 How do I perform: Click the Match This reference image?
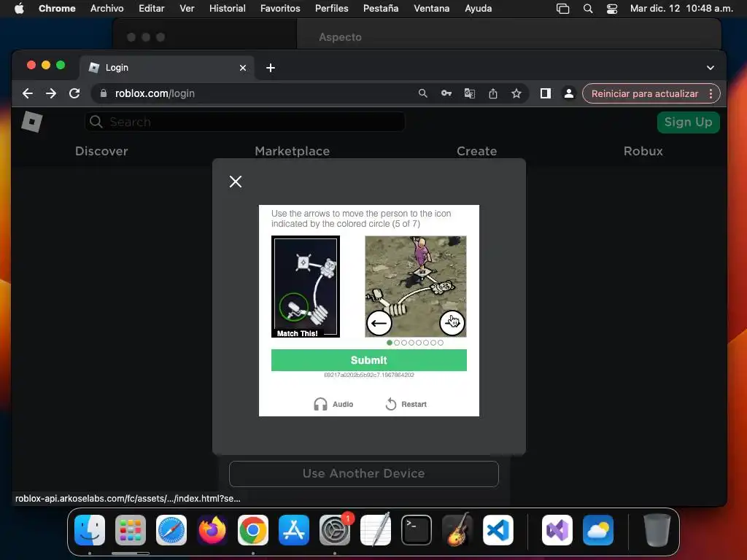306,287
